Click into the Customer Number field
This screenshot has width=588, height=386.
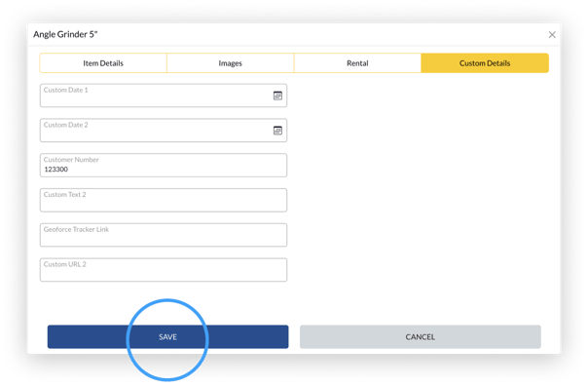coord(164,165)
